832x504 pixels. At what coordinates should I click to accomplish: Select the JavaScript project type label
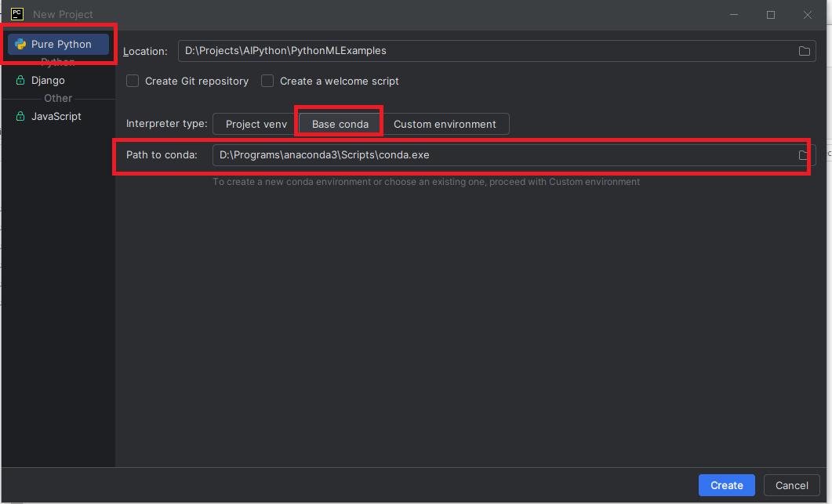coord(56,117)
